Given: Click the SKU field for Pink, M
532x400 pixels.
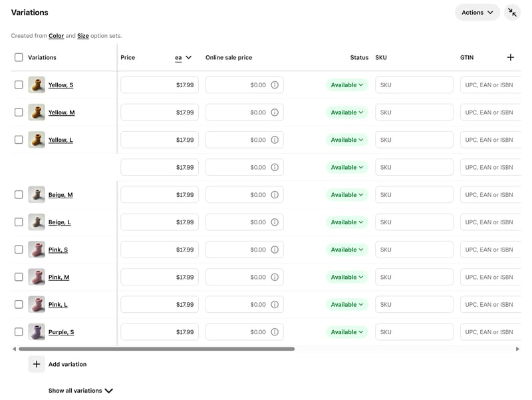Looking at the screenshot, I should (414, 277).
